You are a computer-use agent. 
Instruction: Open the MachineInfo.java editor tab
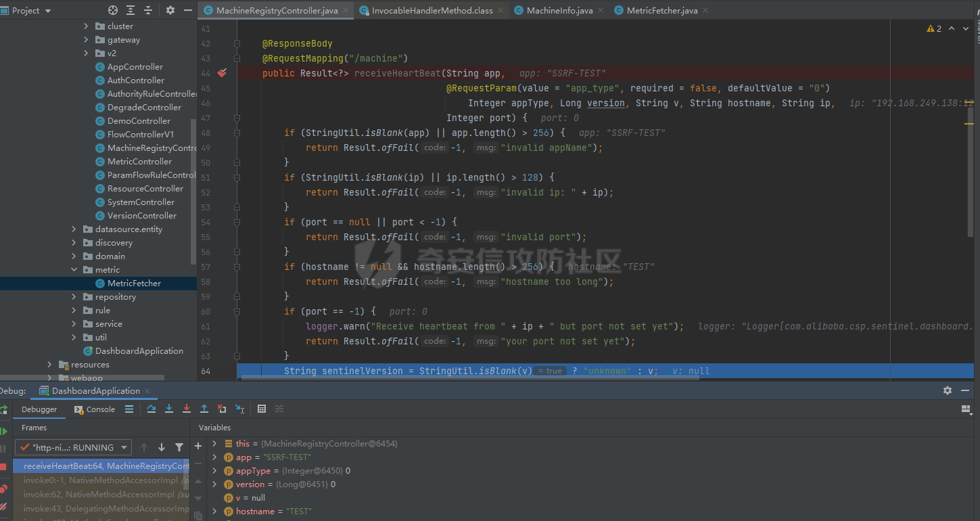click(559, 11)
